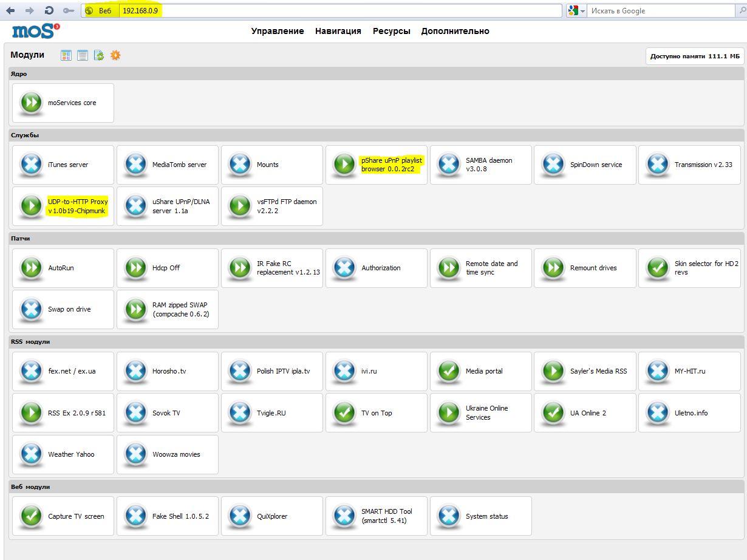Screen dimensions: 747x560
Task: Click the QuiXplorer module label
Action: [x=272, y=516]
